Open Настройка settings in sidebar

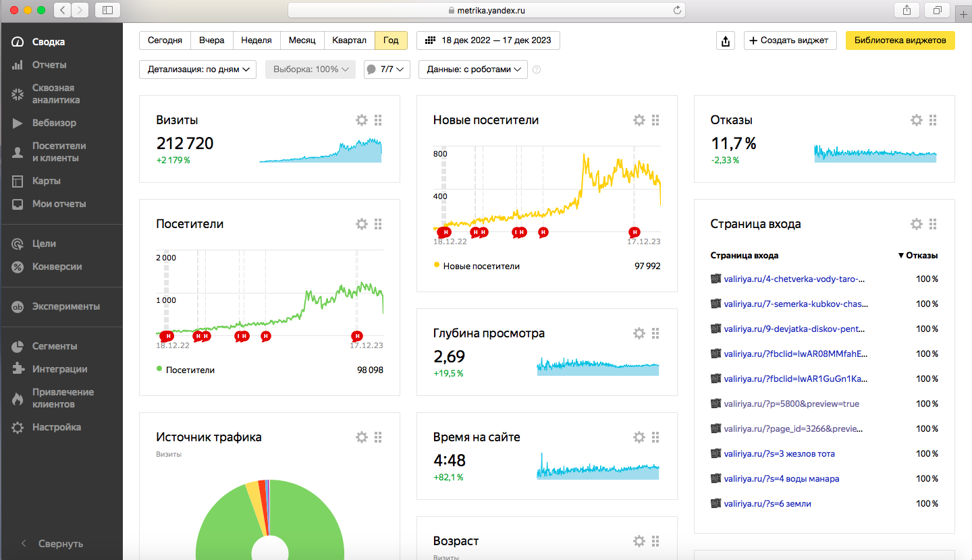click(57, 427)
